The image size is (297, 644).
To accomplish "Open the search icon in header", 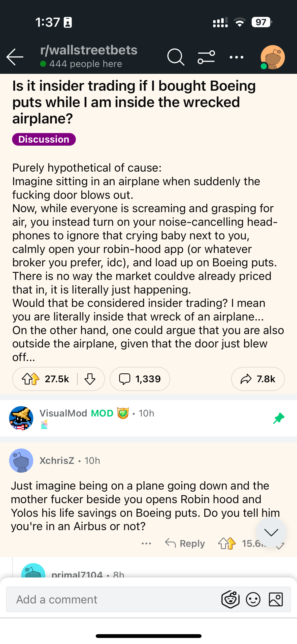I will pos(176,57).
